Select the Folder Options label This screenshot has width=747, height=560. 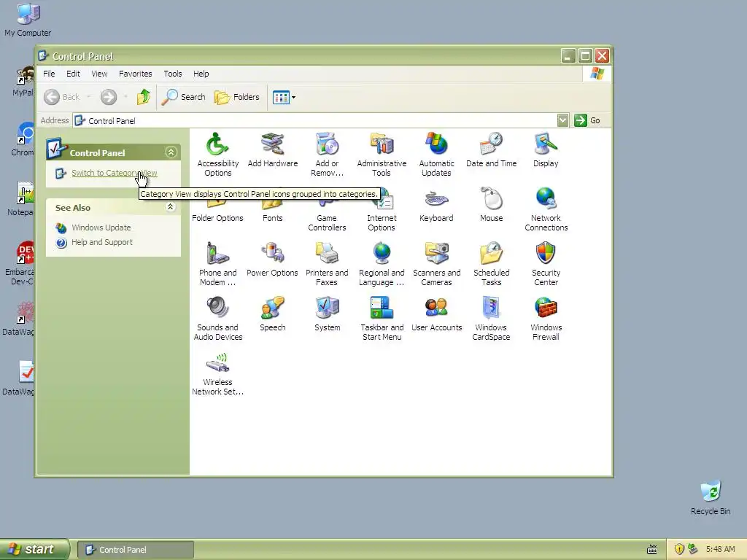(217, 218)
